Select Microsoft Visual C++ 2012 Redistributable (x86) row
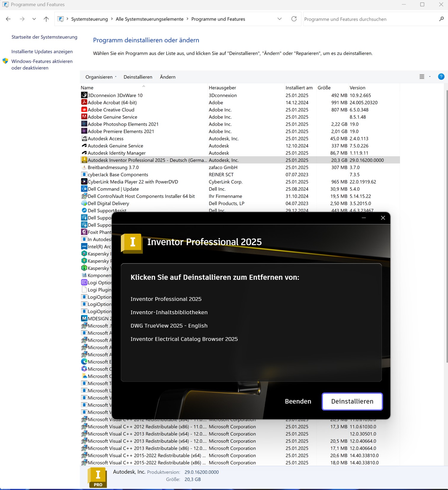The height and width of the screenshot is (490, 448). pos(240,427)
